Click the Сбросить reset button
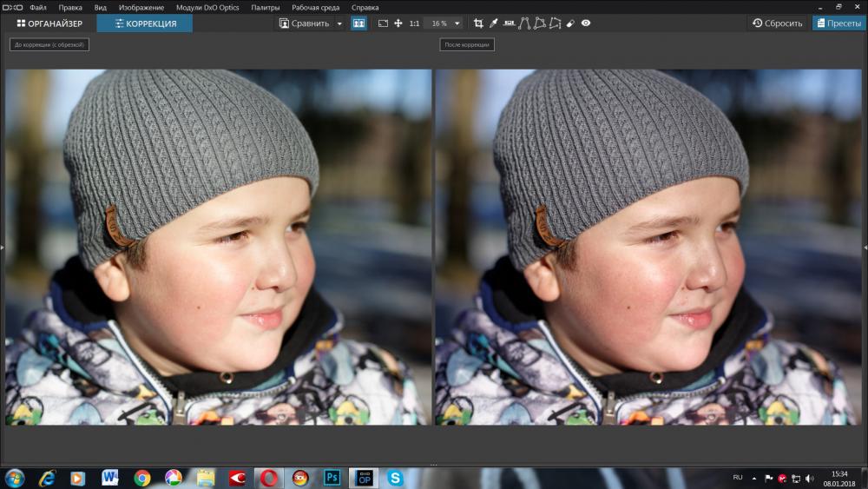 [777, 23]
